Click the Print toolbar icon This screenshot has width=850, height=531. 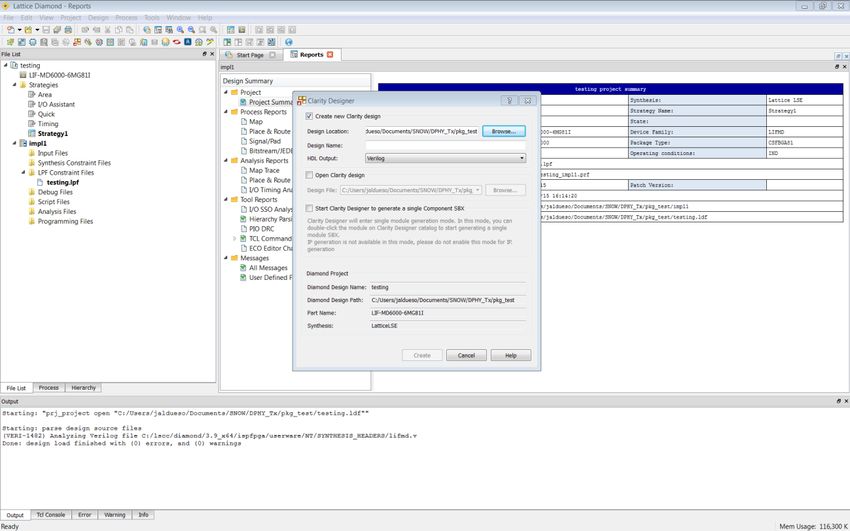(68, 30)
